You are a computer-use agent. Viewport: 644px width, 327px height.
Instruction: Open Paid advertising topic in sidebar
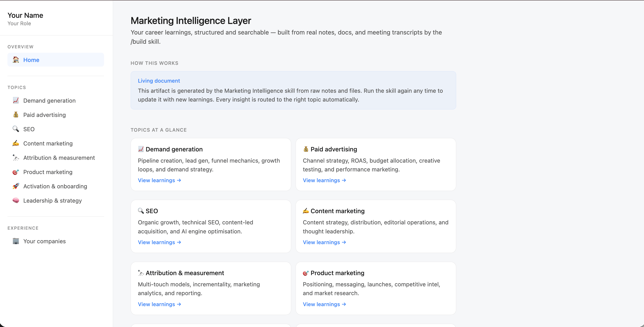(56, 115)
